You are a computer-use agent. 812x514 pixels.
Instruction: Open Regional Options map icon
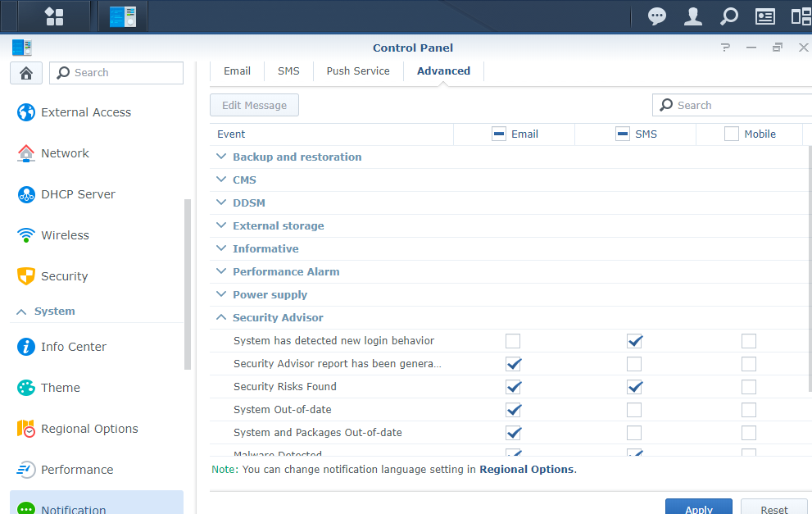[x=26, y=429]
